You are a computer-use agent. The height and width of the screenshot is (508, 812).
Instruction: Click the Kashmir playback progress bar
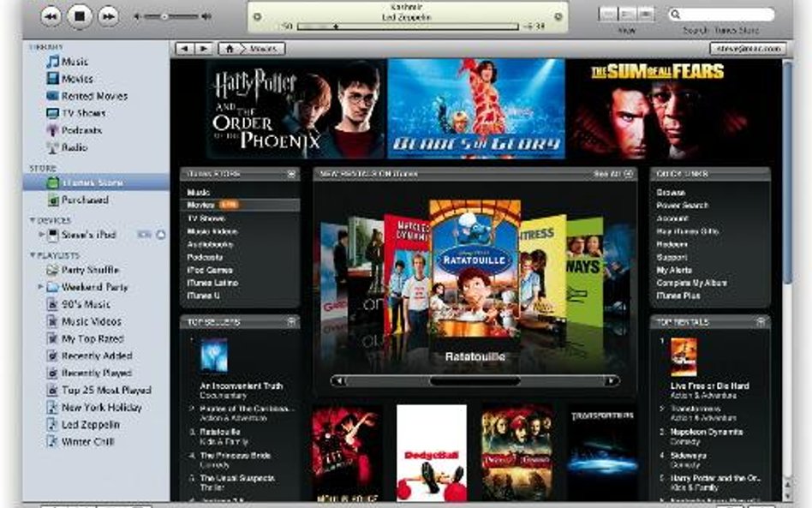(408, 27)
